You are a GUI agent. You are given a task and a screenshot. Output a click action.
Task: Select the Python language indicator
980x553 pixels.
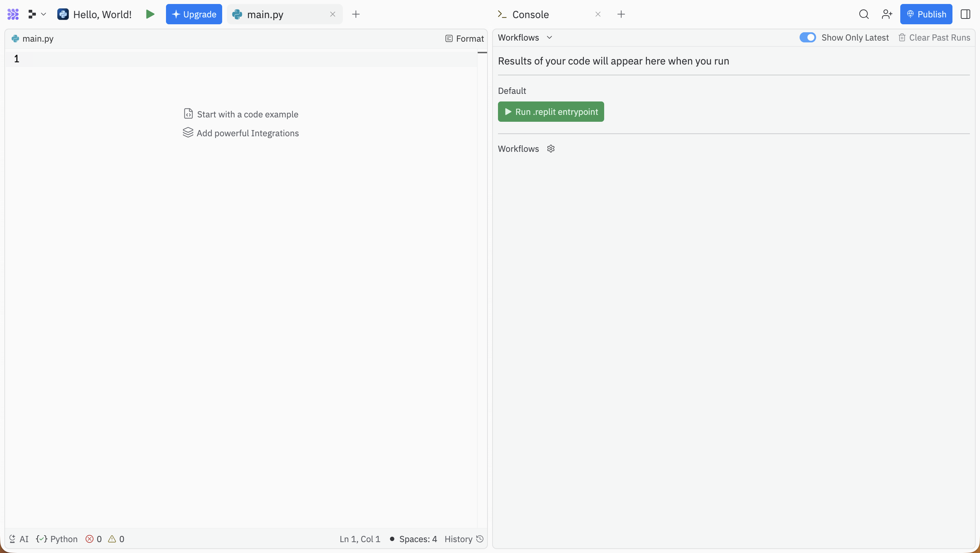(57, 539)
